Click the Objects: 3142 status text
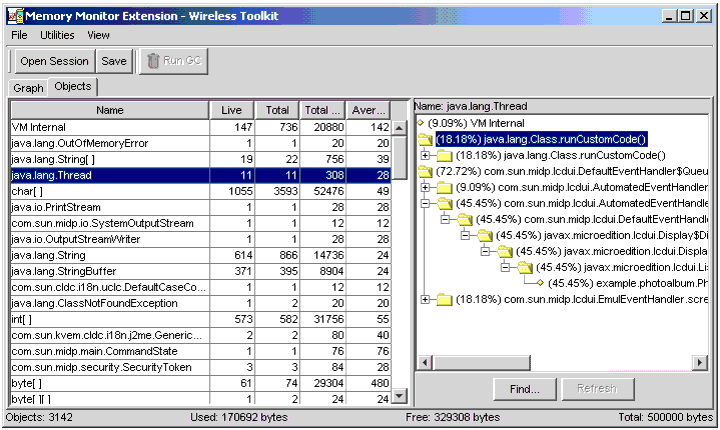Screen dimensions: 720x430 [39, 417]
